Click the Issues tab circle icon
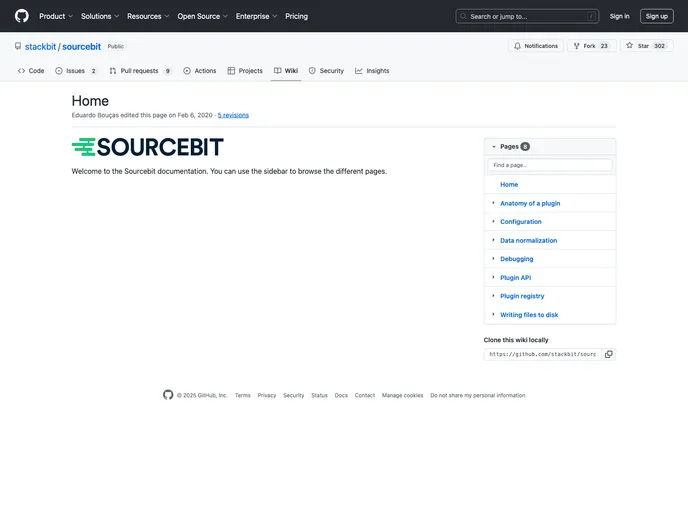Image resolution: width=688 pixels, height=512 pixels. click(59, 71)
